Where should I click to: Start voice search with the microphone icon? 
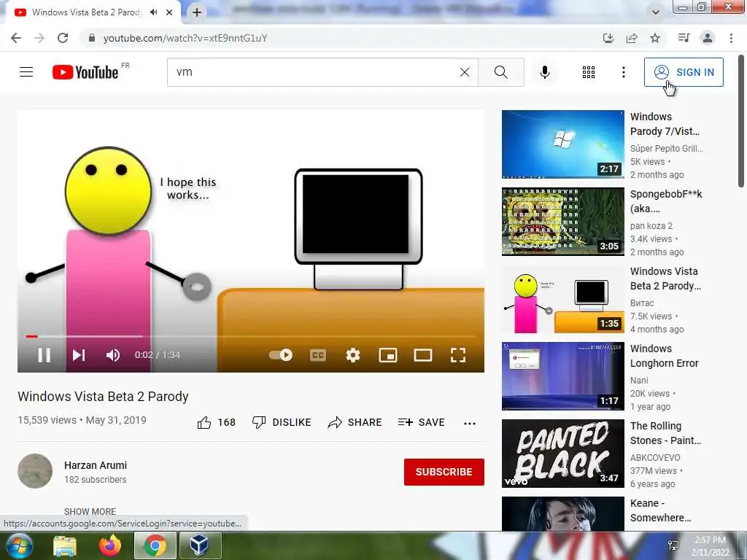pyautogui.click(x=544, y=72)
